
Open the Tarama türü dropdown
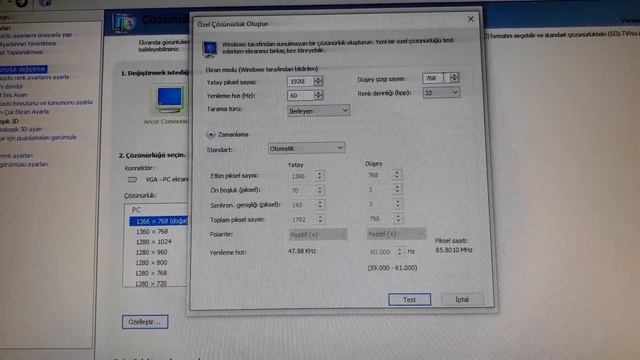[x=318, y=111]
